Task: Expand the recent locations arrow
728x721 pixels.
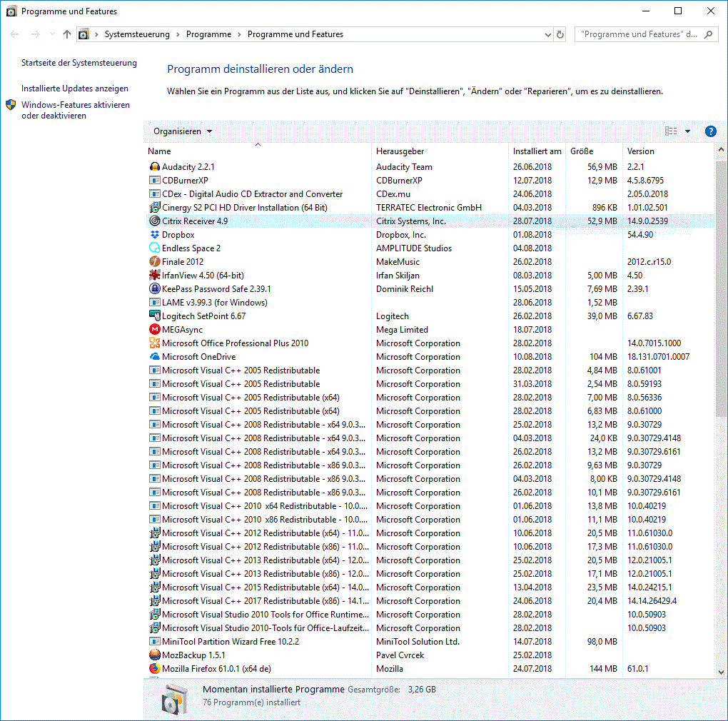Action: (53, 34)
